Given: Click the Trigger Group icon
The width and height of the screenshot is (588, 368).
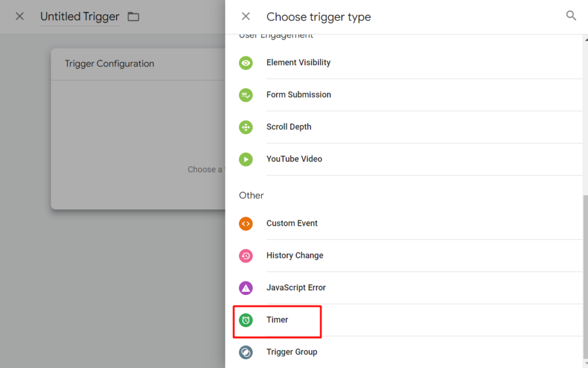Looking at the screenshot, I should [246, 352].
